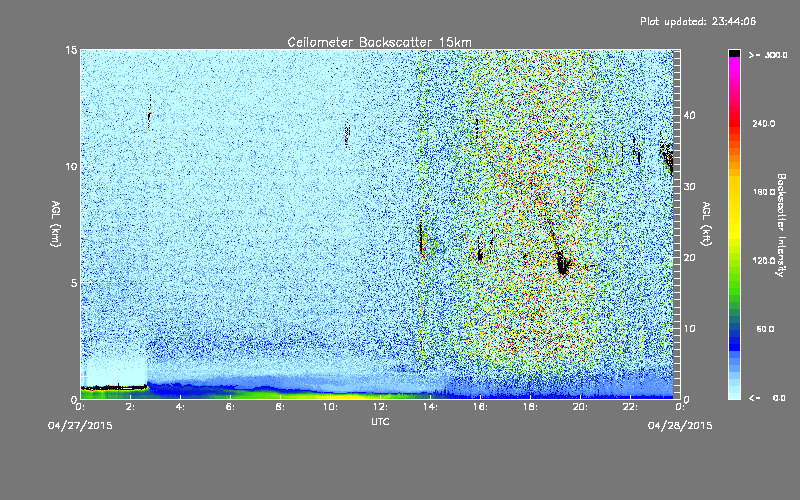This screenshot has width=800, height=500.
Task: Click the "AGL (km)" axis label
Action: pos(56,224)
